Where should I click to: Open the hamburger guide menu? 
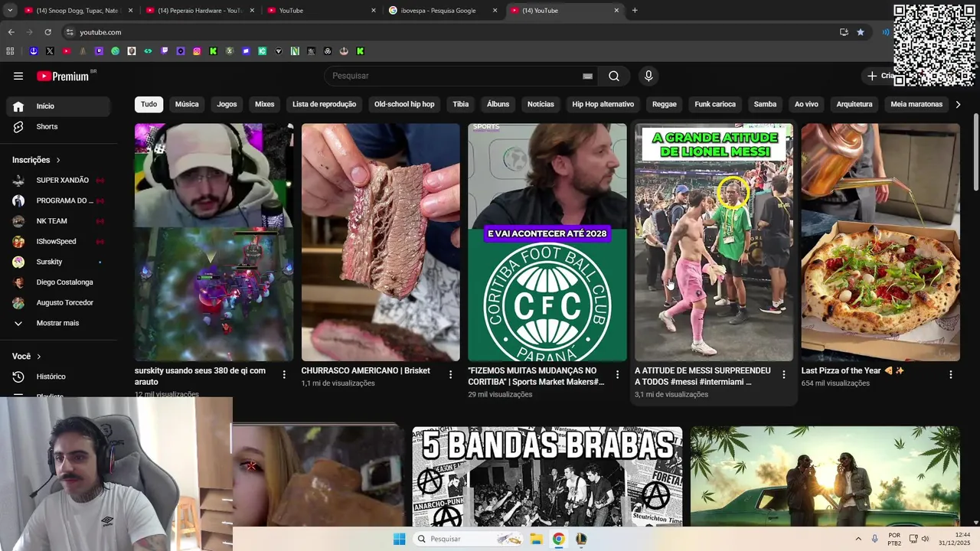click(18, 76)
